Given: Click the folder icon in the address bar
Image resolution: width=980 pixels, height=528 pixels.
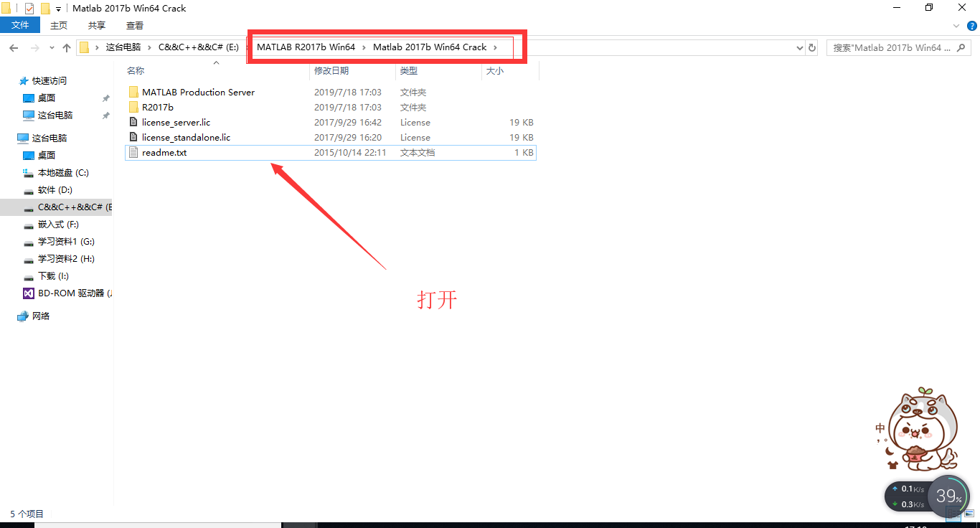Looking at the screenshot, I should pos(85,48).
